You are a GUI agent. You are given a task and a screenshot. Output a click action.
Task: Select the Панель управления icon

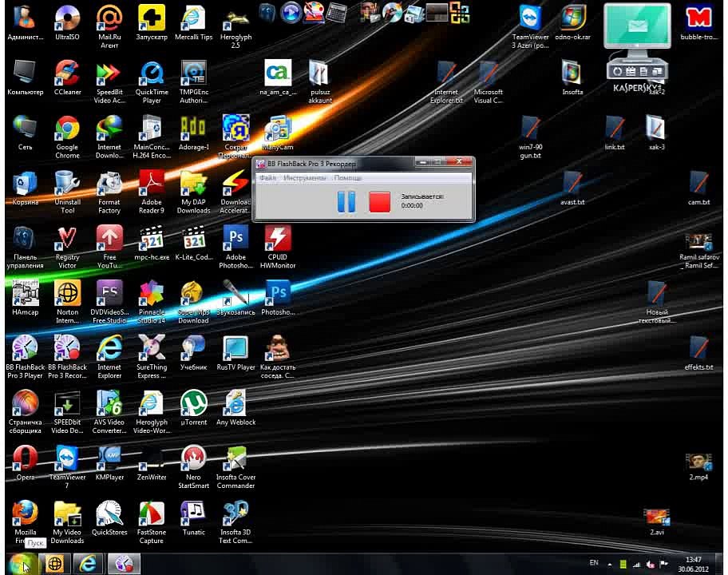[x=25, y=247]
